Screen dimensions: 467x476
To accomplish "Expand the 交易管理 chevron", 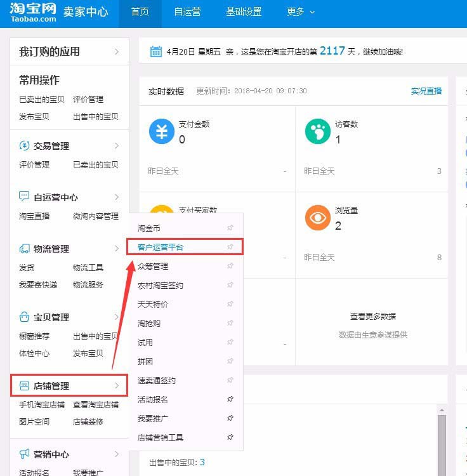I will 117,146.
